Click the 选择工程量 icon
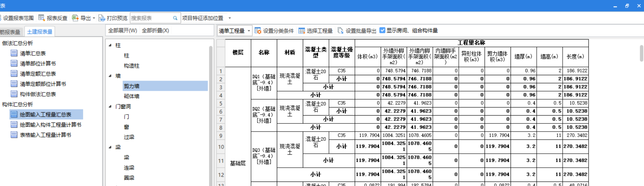Viewport: 644px width, 186px height. [301, 31]
